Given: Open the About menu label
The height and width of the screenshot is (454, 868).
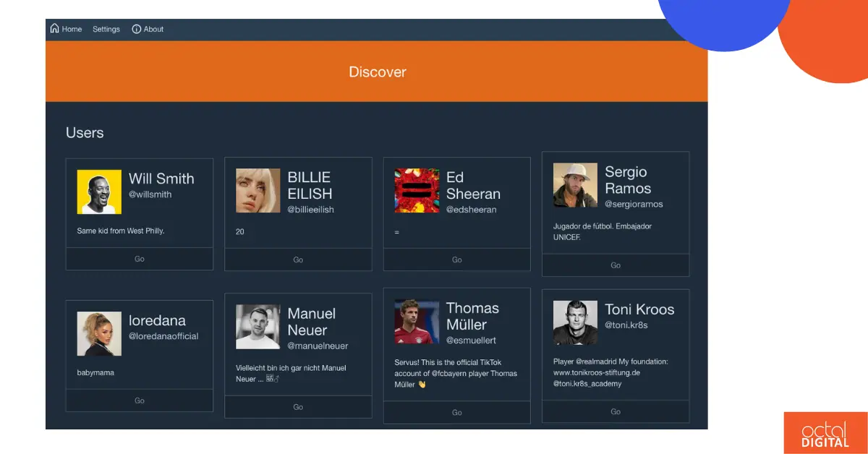Looking at the screenshot, I should (x=153, y=29).
